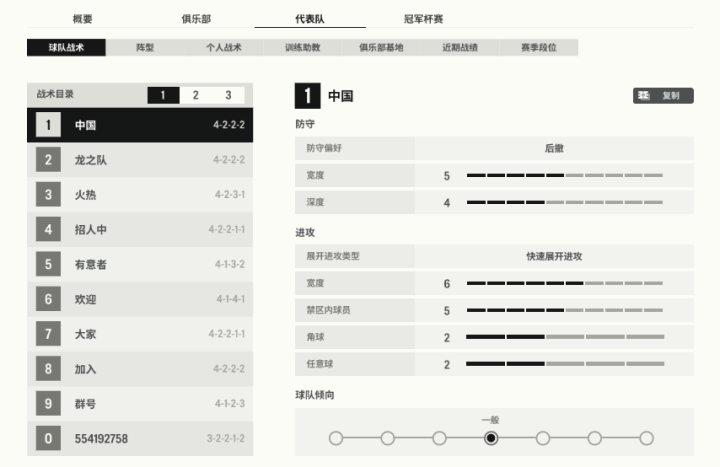Viewport: 720px width, 467px height.
Task: Adjust the defensive 宽度 slider bar
Action: click(564, 176)
